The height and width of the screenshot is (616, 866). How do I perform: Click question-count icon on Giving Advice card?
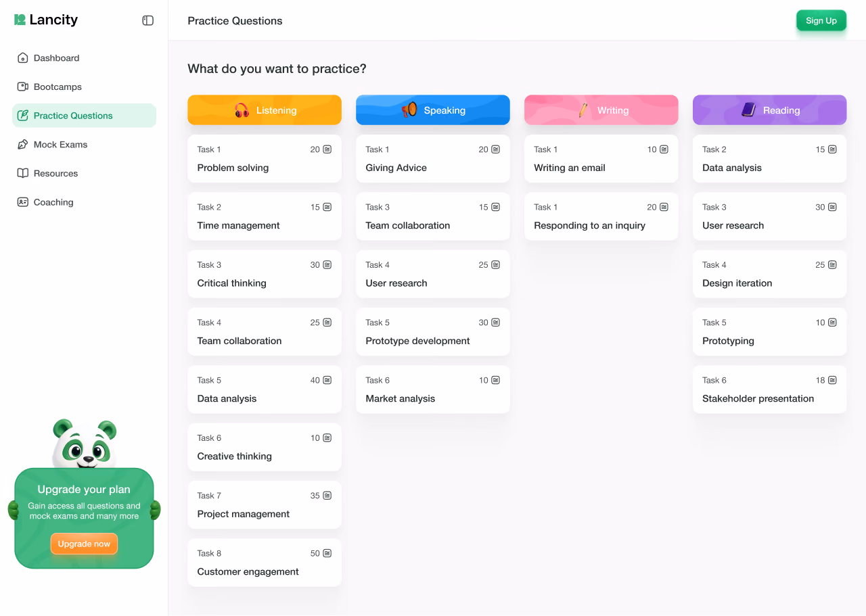pyautogui.click(x=496, y=149)
